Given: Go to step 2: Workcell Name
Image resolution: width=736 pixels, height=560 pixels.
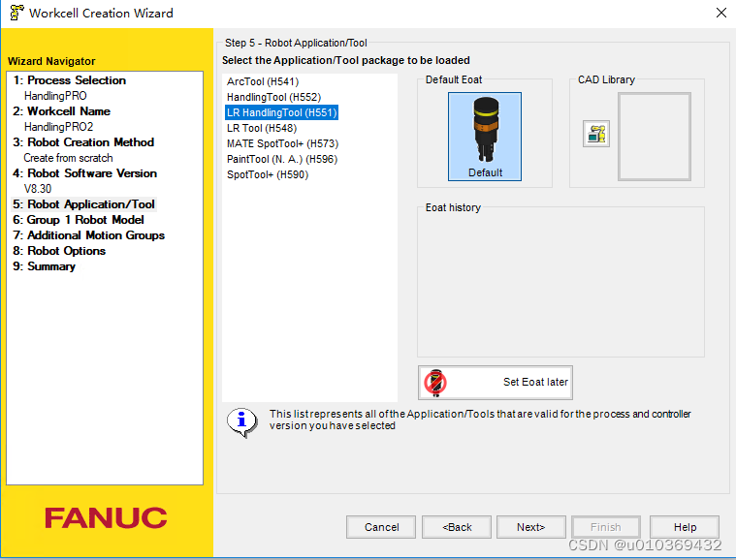Looking at the screenshot, I should 61,111.
